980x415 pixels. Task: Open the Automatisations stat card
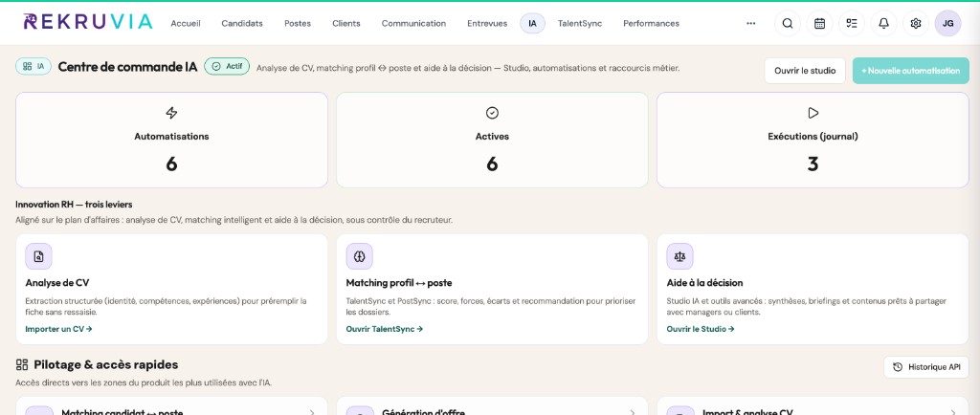pyautogui.click(x=171, y=140)
